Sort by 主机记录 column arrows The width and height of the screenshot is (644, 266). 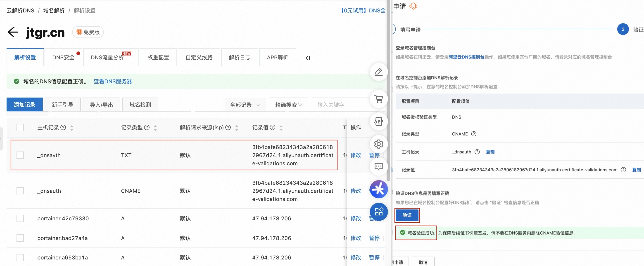[72, 128]
